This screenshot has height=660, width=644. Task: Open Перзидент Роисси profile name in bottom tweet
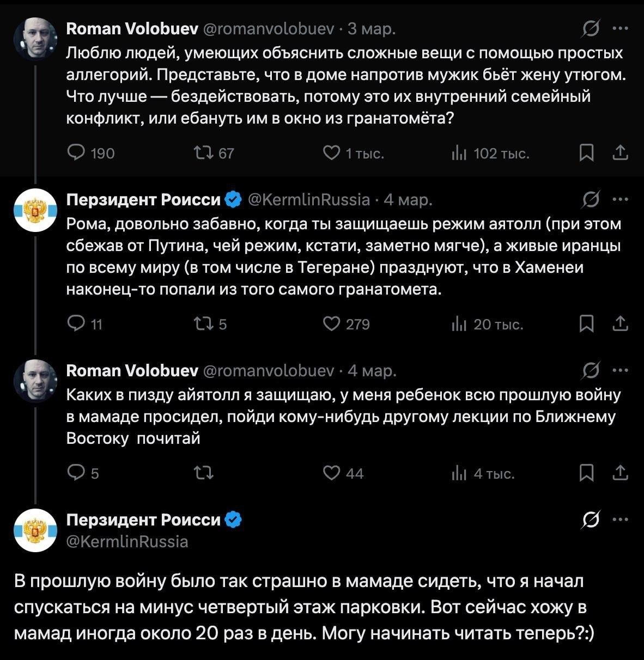pos(143,520)
